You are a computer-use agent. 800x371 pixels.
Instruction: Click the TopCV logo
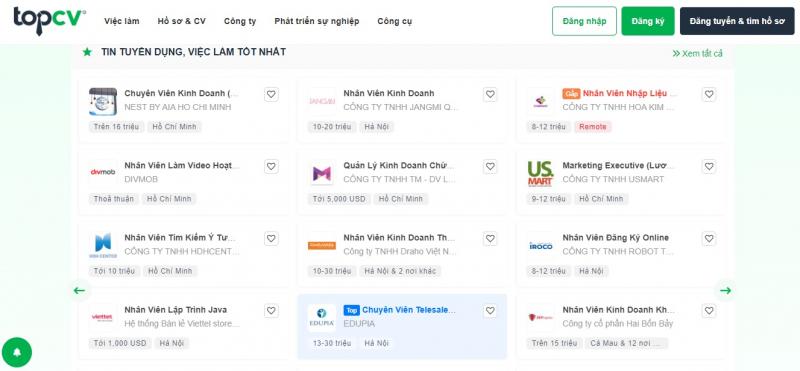(49, 21)
